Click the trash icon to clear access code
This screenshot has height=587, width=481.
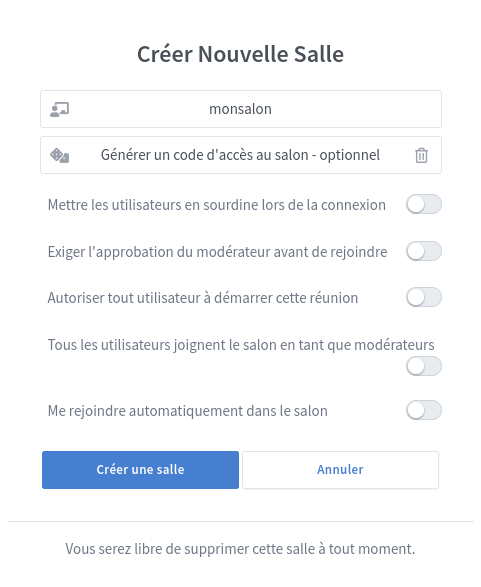(421, 155)
